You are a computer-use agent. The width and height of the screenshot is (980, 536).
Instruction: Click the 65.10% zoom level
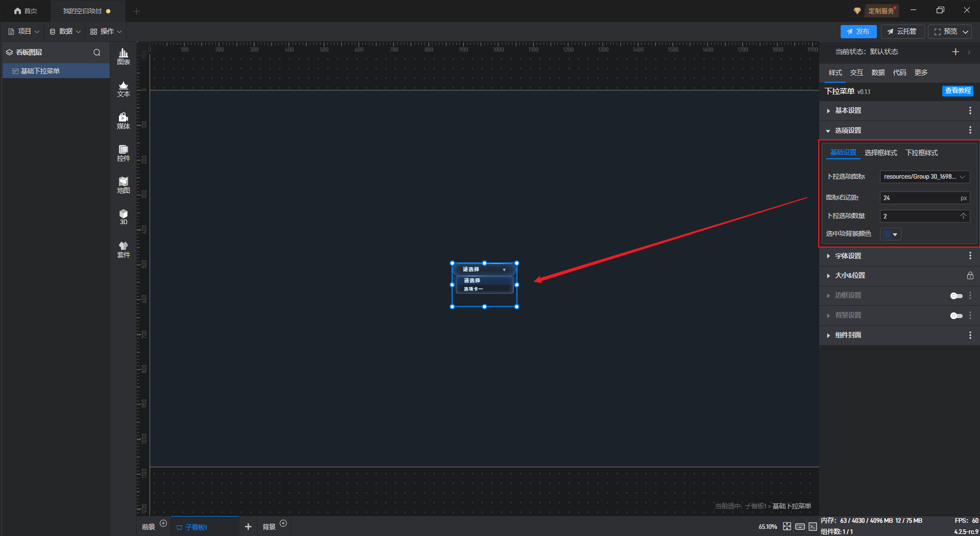pyautogui.click(x=768, y=527)
